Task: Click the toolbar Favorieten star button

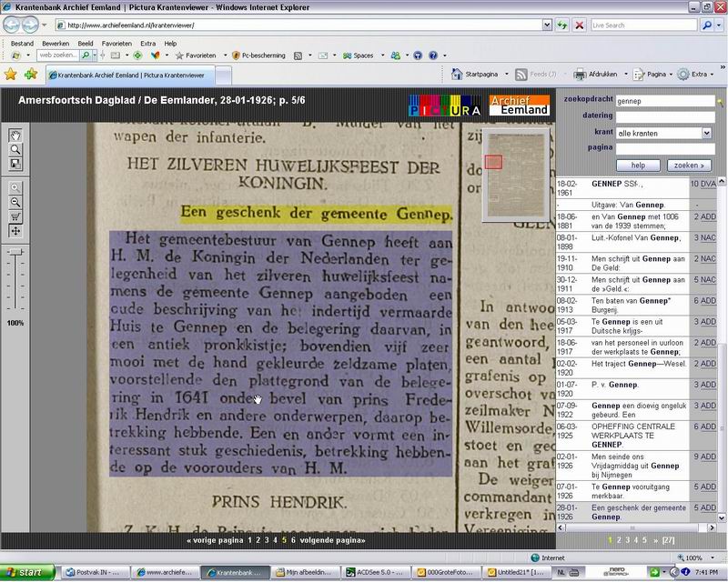Action: 196,55
